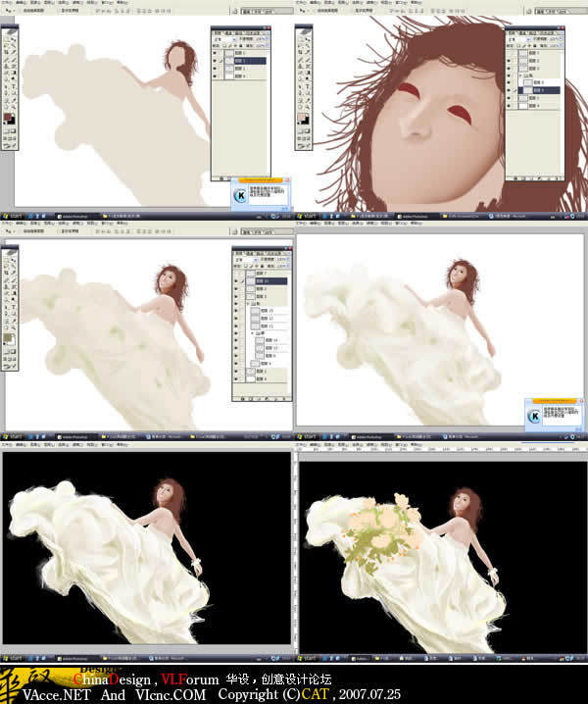Open the first menu in bouquet screenshot menu bar
The image size is (588, 704).
click(x=300, y=444)
